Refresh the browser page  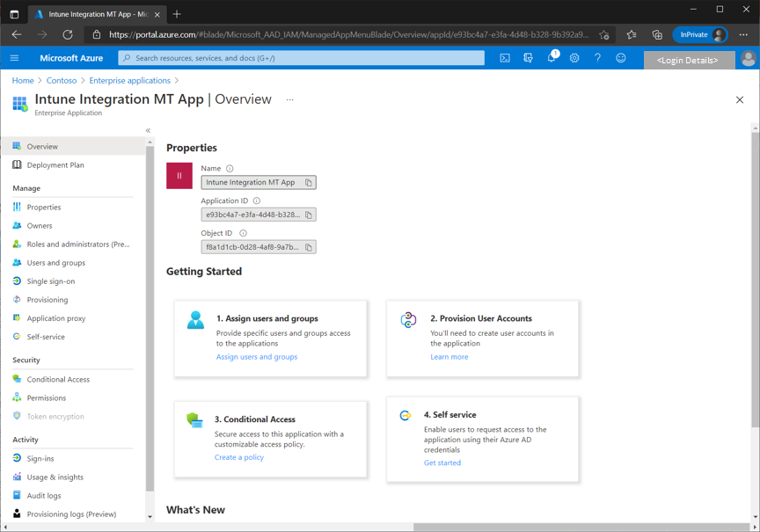[x=68, y=34]
